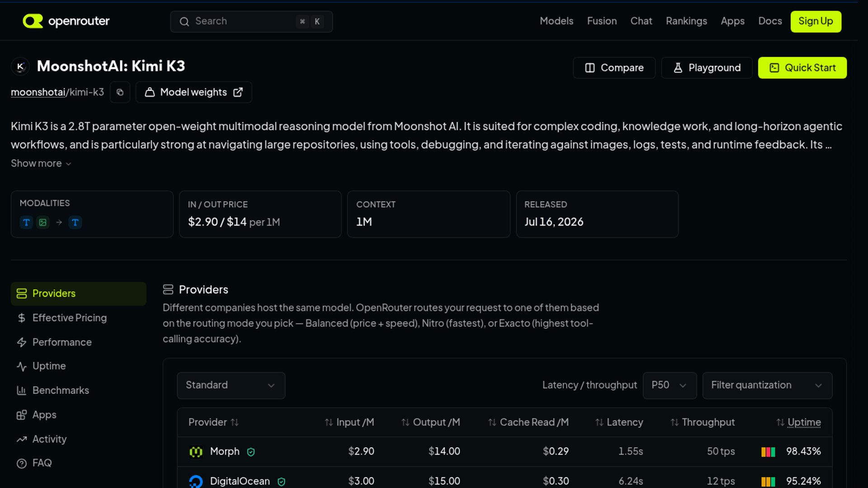Open Rankings in the top navigation
Image resolution: width=868 pixels, height=488 pixels.
tap(686, 21)
